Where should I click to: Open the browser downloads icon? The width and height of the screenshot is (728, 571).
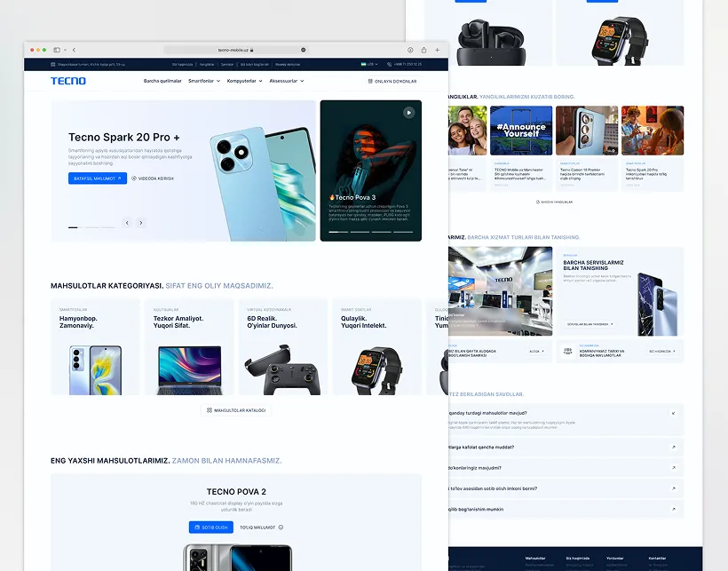(x=410, y=50)
